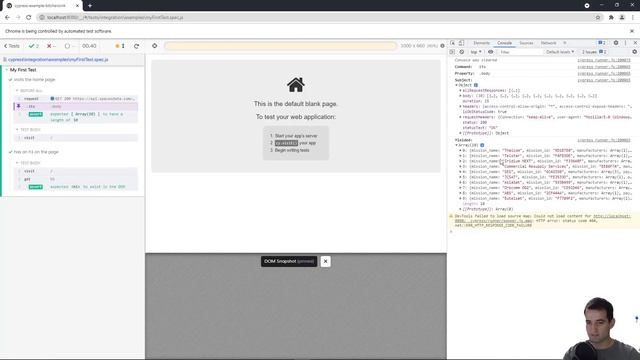Click the pending tests circle indicator
This screenshot has height=360, width=640.
click(x=69, y=46)
